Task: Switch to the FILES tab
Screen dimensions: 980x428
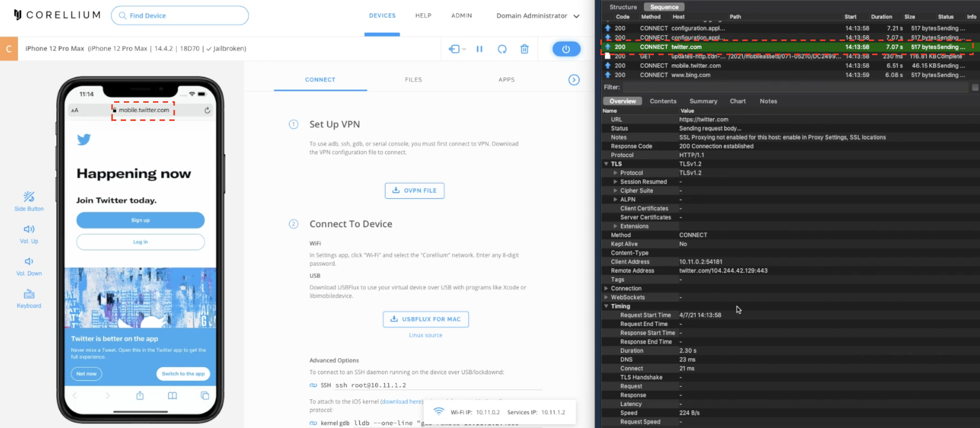Action: coord(413,80)
